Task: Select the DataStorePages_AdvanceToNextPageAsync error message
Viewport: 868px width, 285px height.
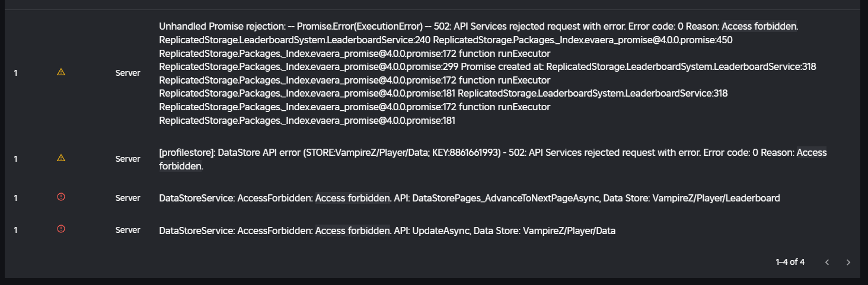Action: pyautogui.click(x=469, y=198)
